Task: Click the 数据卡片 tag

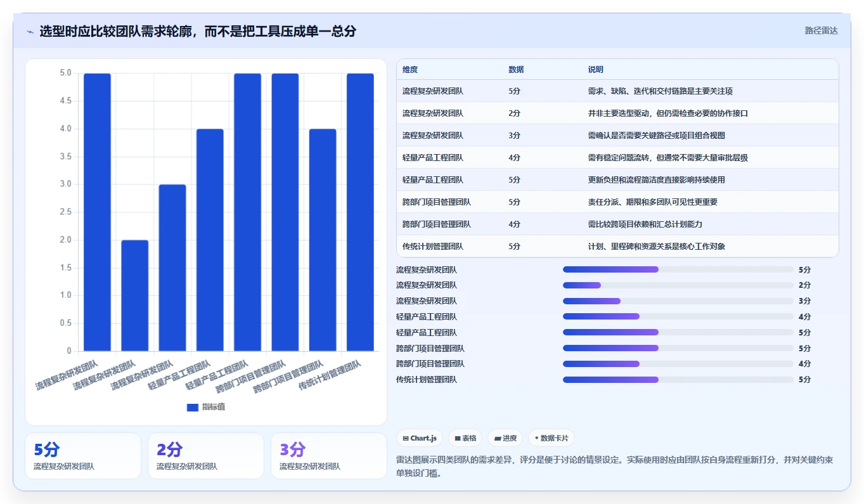Action: [x=551, y=438]
